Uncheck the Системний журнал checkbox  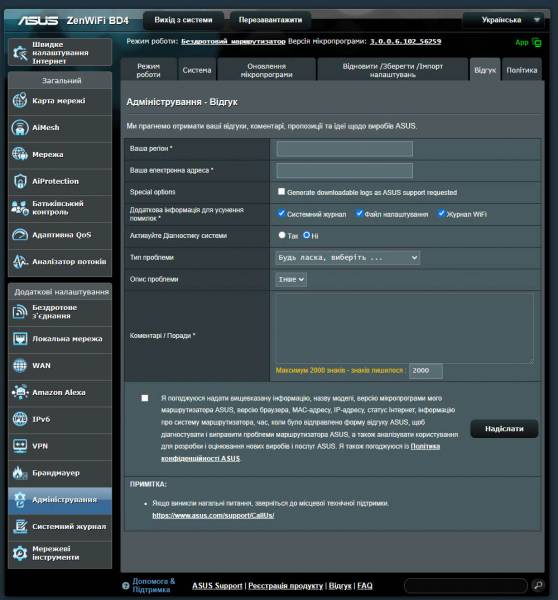click(281, 213)
